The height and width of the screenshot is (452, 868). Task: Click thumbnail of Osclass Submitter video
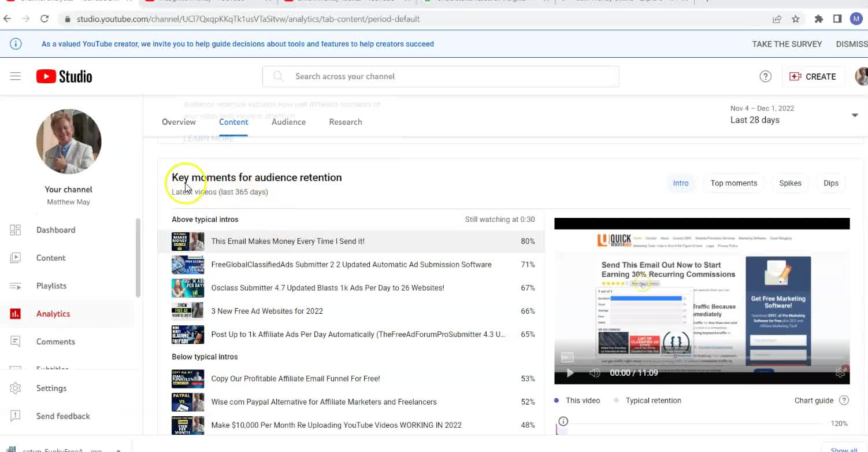[188, 288]
